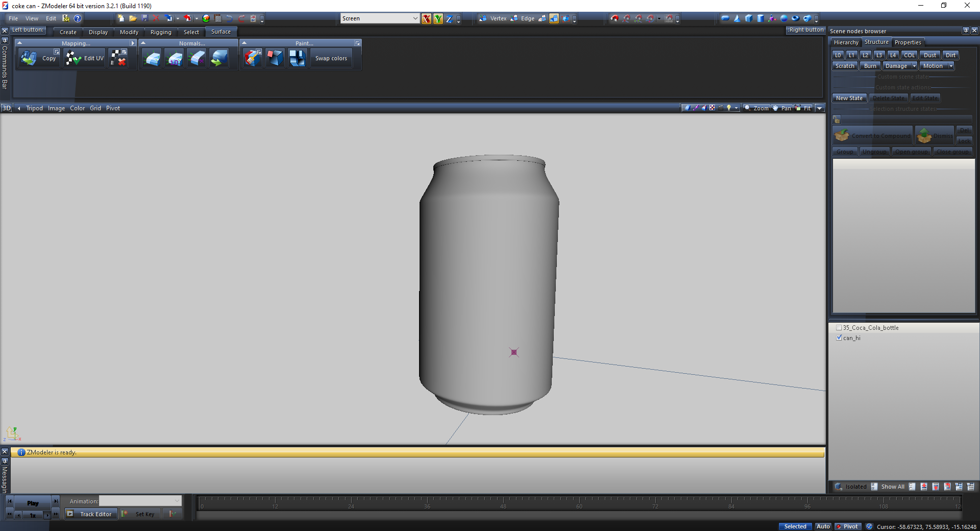Click the magnet snap icon
980x531 pixels.
(x=614, y=18)
